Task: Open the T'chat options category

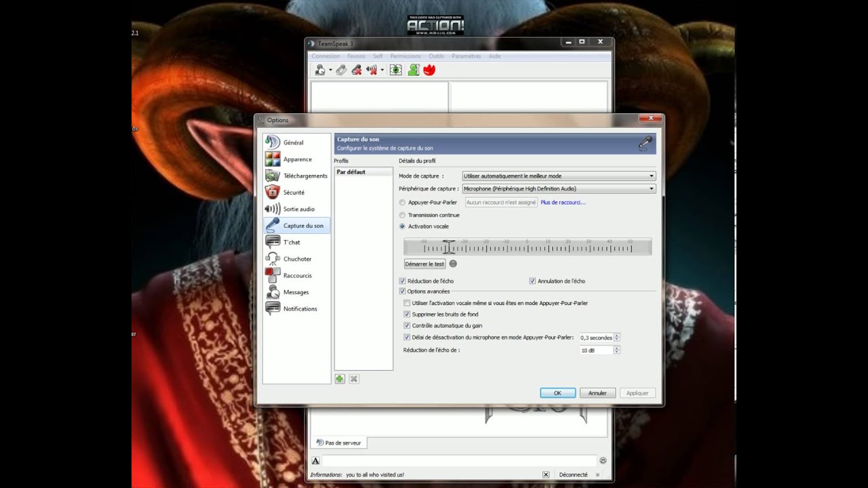Action: click(297, 242)
